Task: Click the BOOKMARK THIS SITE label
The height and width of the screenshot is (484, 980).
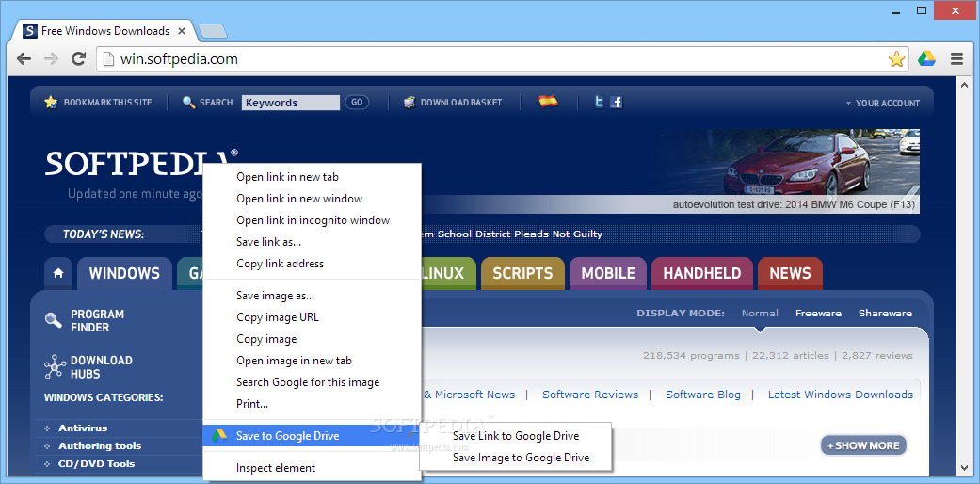Action: [107, 103]
